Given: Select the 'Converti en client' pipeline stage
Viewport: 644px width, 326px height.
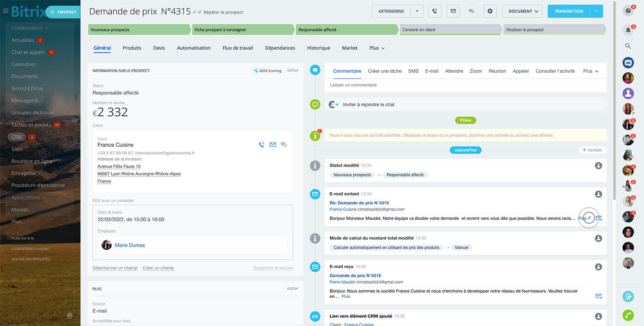Looking at the screenshot, I should tap(450, 30).
